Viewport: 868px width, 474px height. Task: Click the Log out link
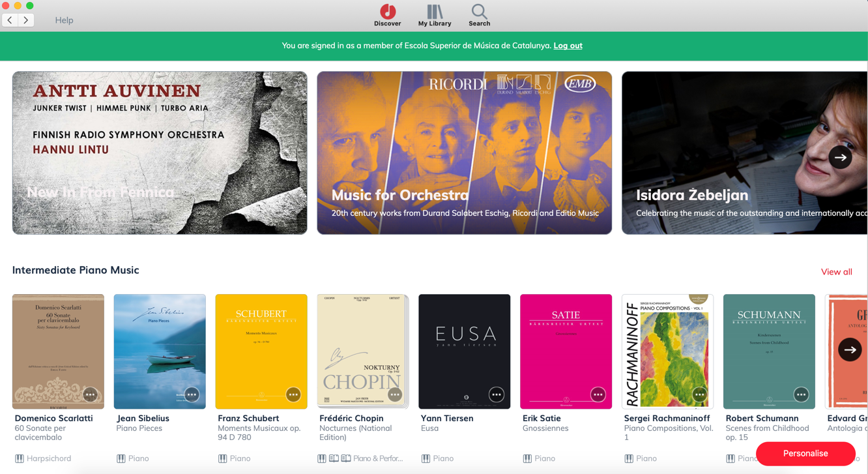pyautogui.click(x=568, y=46)
